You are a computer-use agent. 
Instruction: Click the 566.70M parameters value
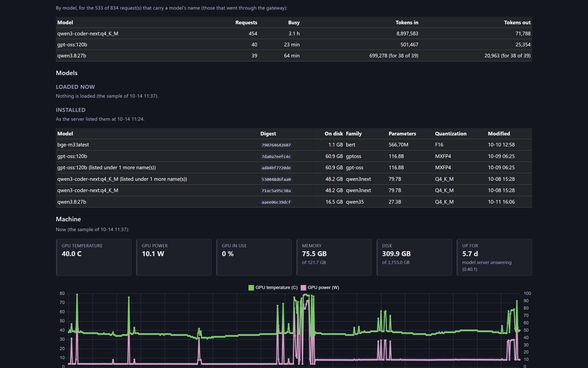click(x=398, y=145)
